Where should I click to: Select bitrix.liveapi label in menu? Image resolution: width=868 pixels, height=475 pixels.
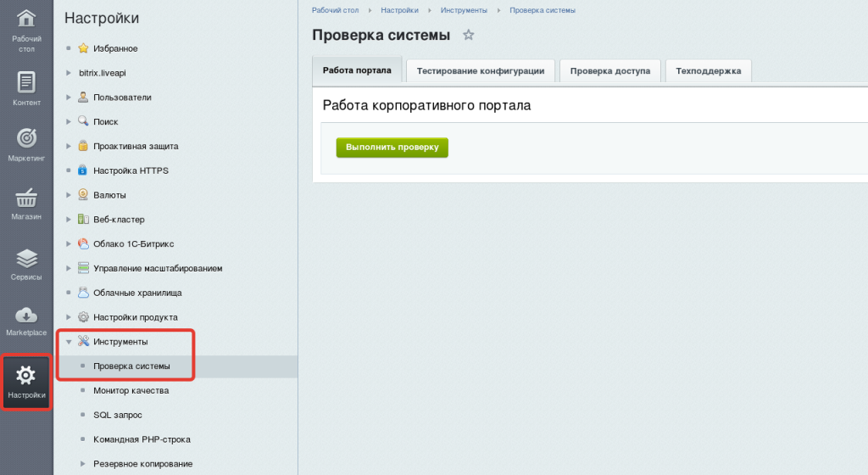[x=103, y=73]
